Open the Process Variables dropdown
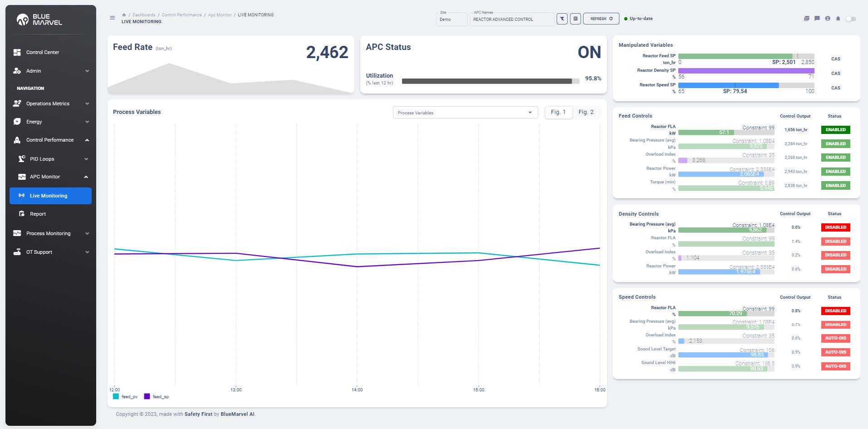The height and width of the screenshot is (429, 868). coord(465,113)
